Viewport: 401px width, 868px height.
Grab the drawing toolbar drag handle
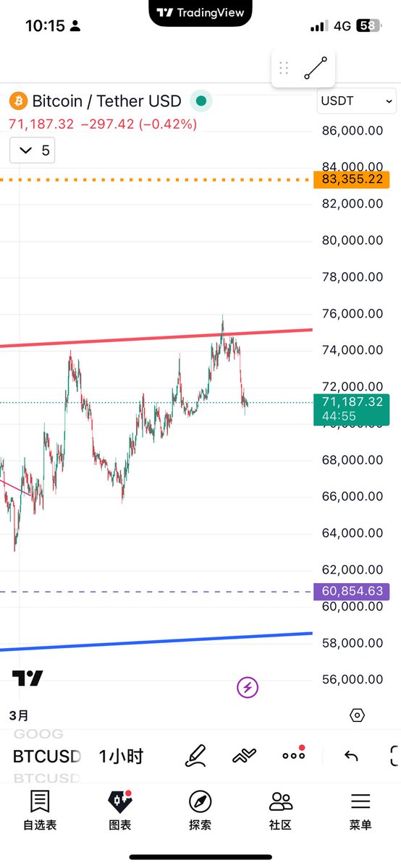tap(284, 69)
